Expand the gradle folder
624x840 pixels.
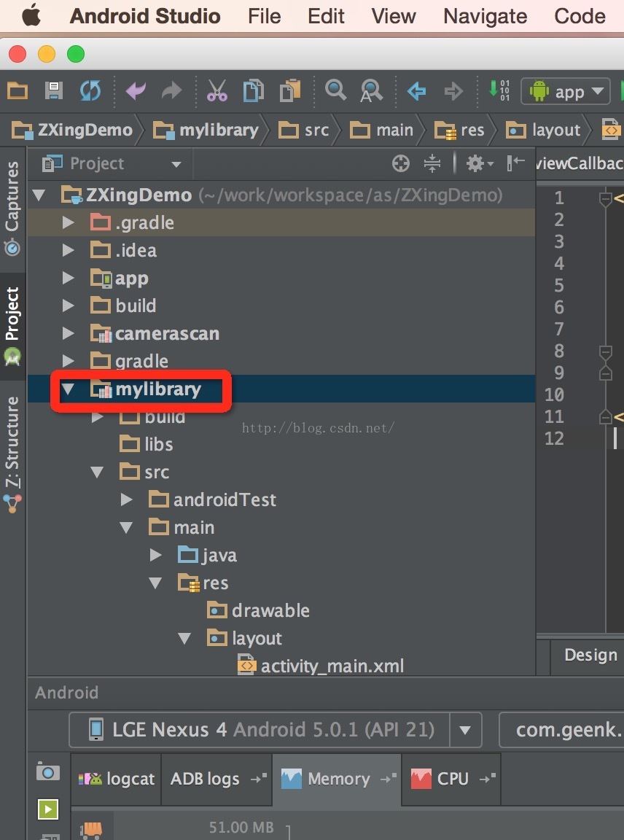(x=68, y=361)
